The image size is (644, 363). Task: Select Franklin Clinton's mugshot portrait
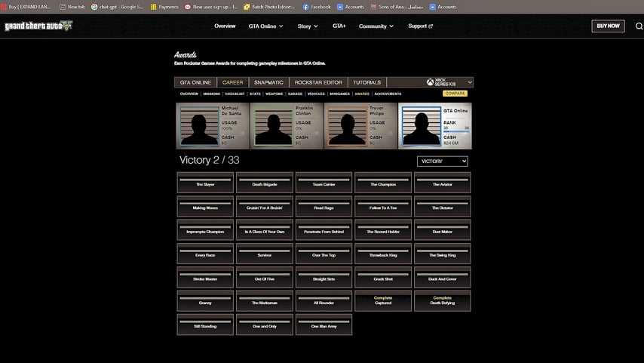[273, 126]
